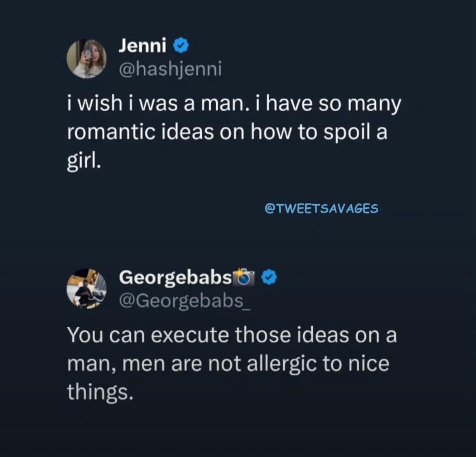
Task: Open the @hashjenni handle link
Action: pos(170,69)
